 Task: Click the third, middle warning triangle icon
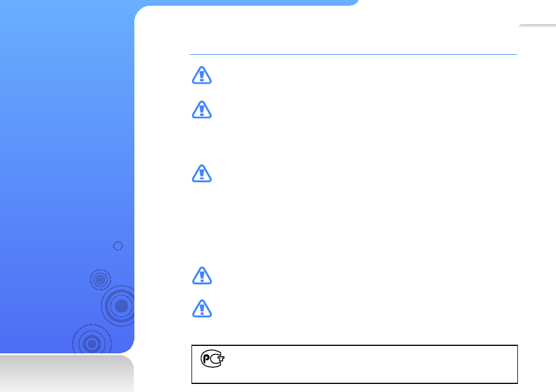(x=202, y=174)
